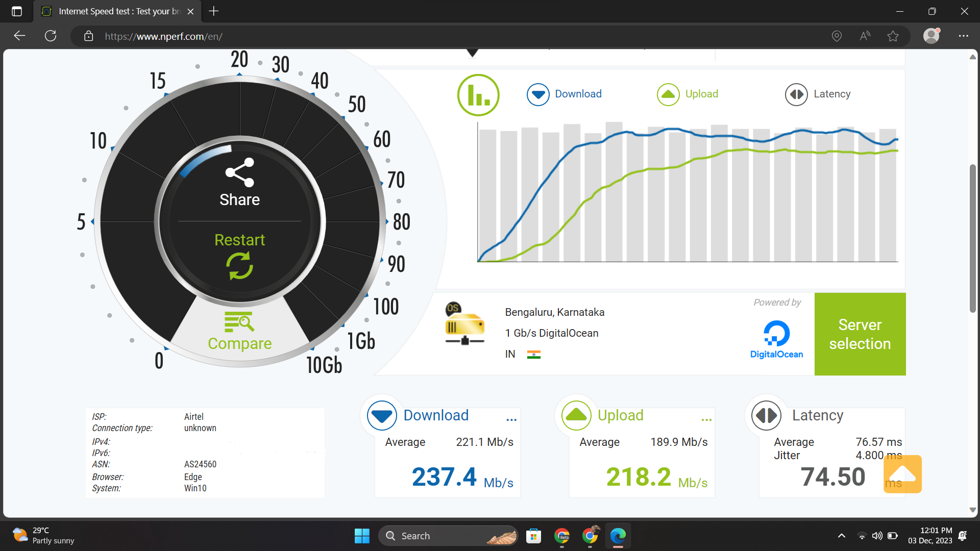The height and width of the screenshot is (551, 980).
Task: Click the server hosting icon
Action: coord(464,323)
